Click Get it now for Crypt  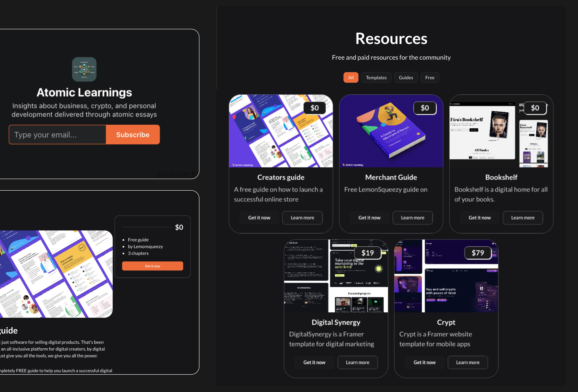(425, 362)
